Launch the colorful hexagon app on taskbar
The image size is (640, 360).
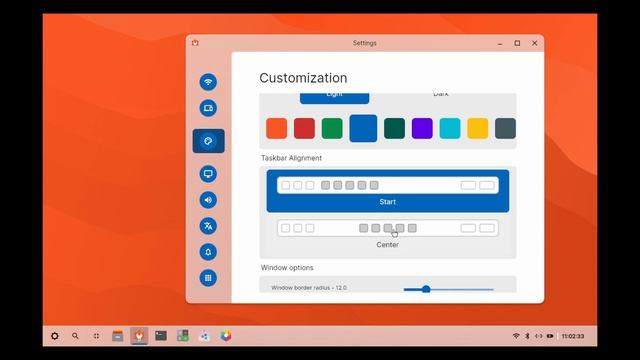pos(226,336)
